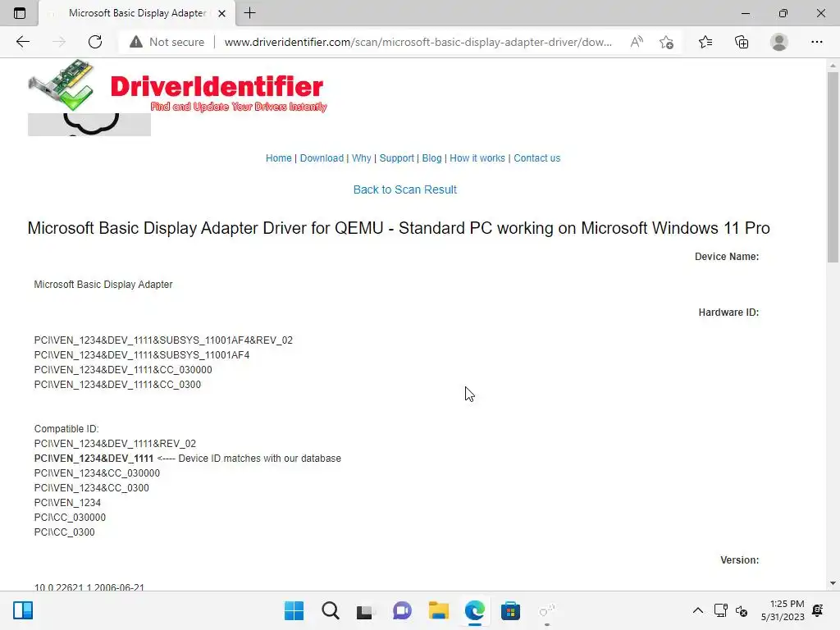The image size is (840, 630).
Task: Open the Chat app on taskbar
Action: 402,610
